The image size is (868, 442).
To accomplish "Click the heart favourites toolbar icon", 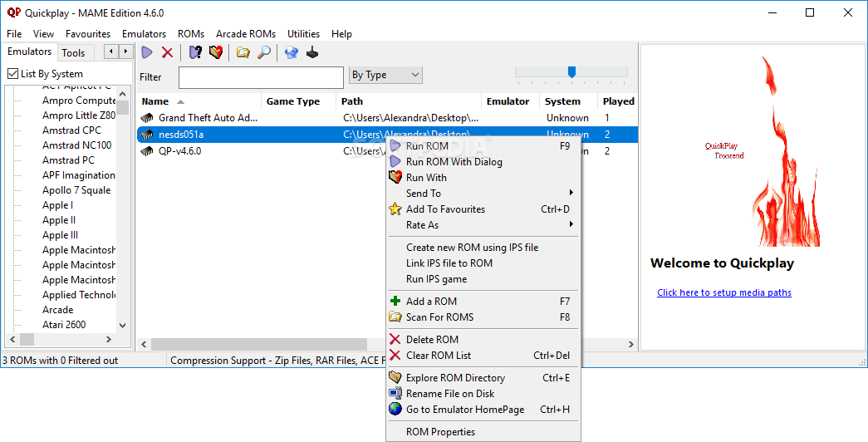I will [216, 52].
